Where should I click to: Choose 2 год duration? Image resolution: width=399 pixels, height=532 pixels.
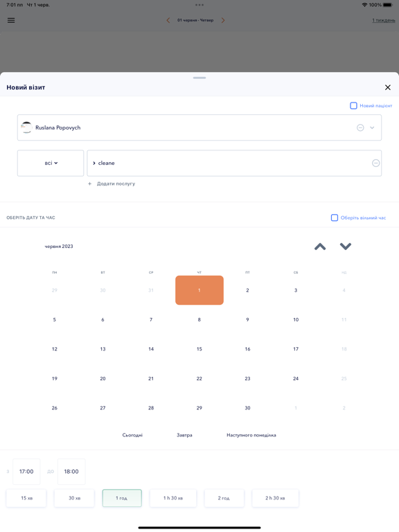pos(224,498)
